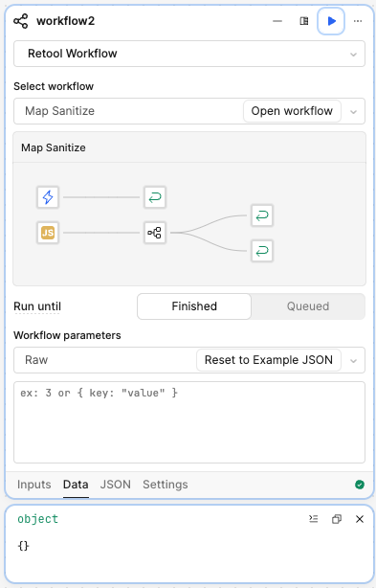The width and height of the screenshot is (376, 588).
Task: Select the lightning bolt trigger node
Action: [x=48, y=197]
